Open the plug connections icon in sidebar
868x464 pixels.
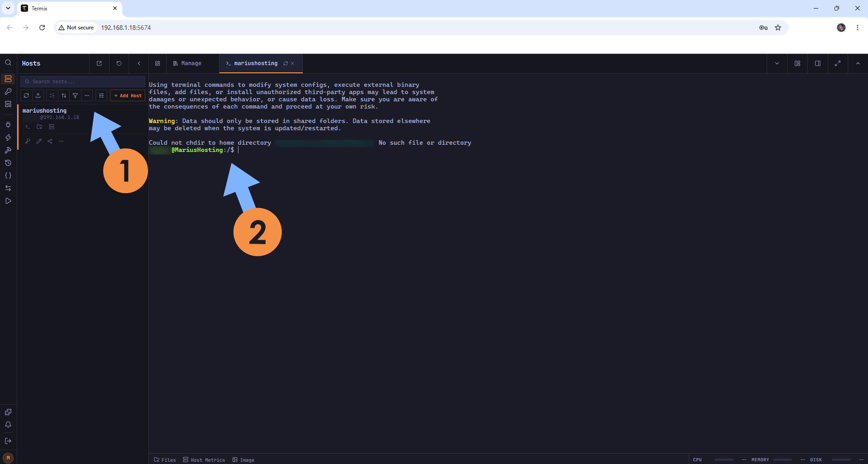tap(8, 125)
